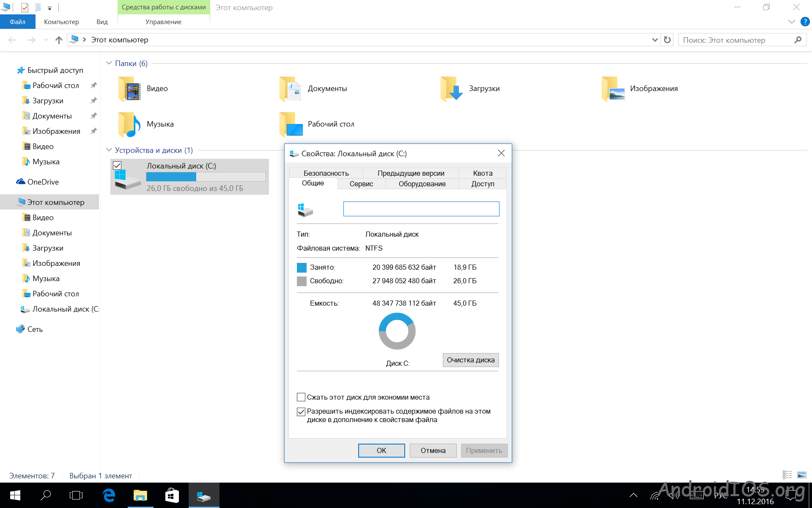This screenshot has height=508, width=812.
Task: Open the Сервис tab
Action: click(x=361, y=184)
